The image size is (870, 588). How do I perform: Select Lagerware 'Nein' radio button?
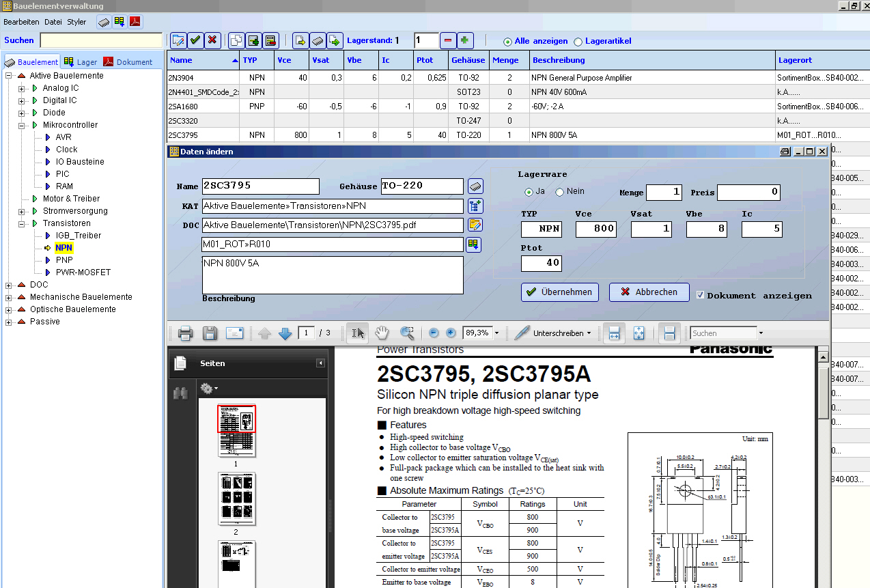(x=560, y=192)
